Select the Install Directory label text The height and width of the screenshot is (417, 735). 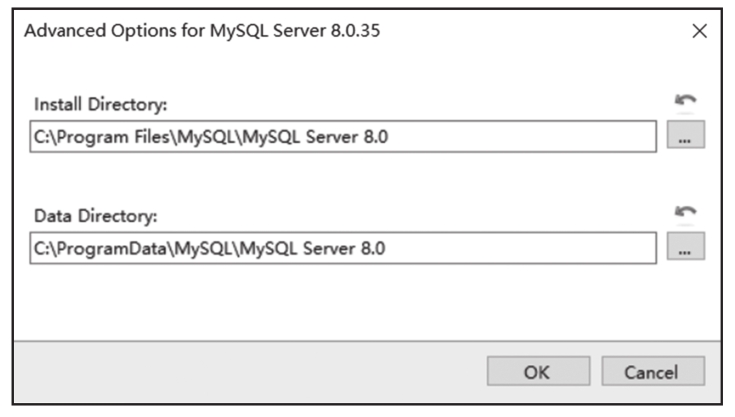pos(100,104)
